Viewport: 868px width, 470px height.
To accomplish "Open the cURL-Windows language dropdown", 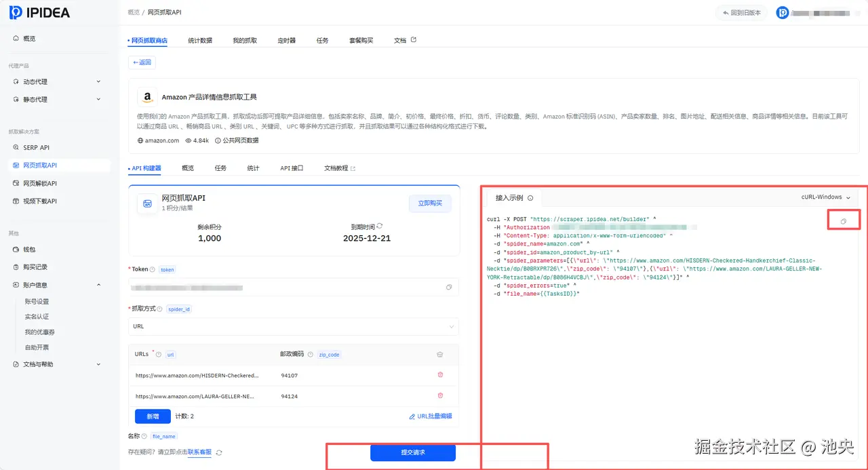I will (x=825, y=197).
